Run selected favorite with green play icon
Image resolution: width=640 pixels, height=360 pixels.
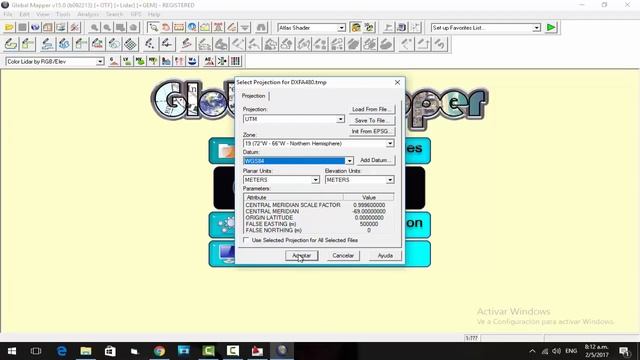tap(551, 27)
